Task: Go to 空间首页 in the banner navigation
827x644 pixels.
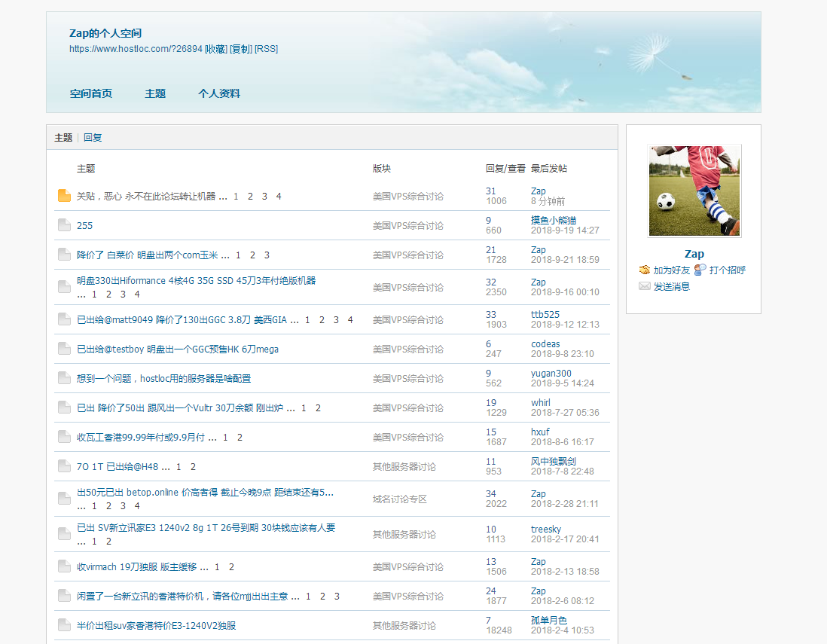Action: tap(90, 93)
